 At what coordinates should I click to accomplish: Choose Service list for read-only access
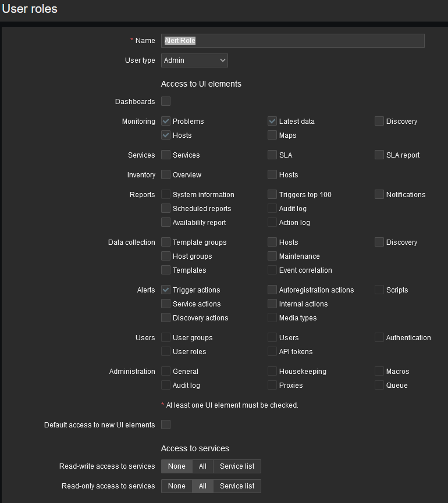click(237, 486)
